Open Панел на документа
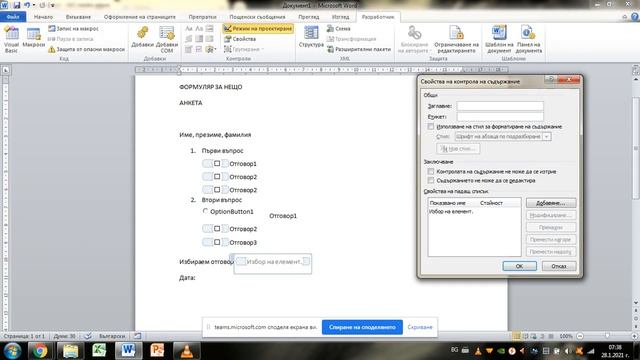 tap(529, 40)
